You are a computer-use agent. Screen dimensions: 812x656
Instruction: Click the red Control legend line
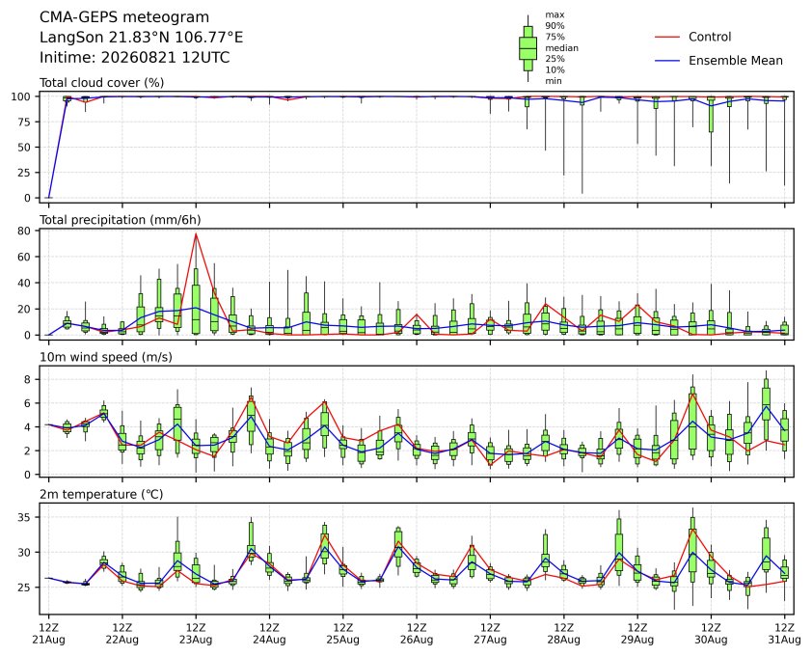[x=667, y=38]
